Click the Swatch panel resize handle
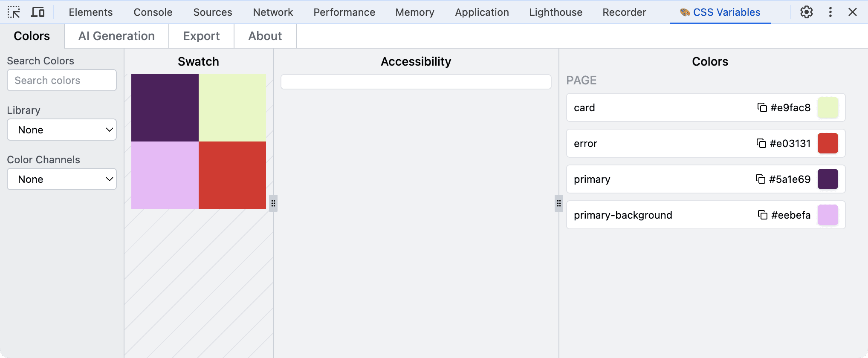The image size is (868, 358). pos(273,203)
